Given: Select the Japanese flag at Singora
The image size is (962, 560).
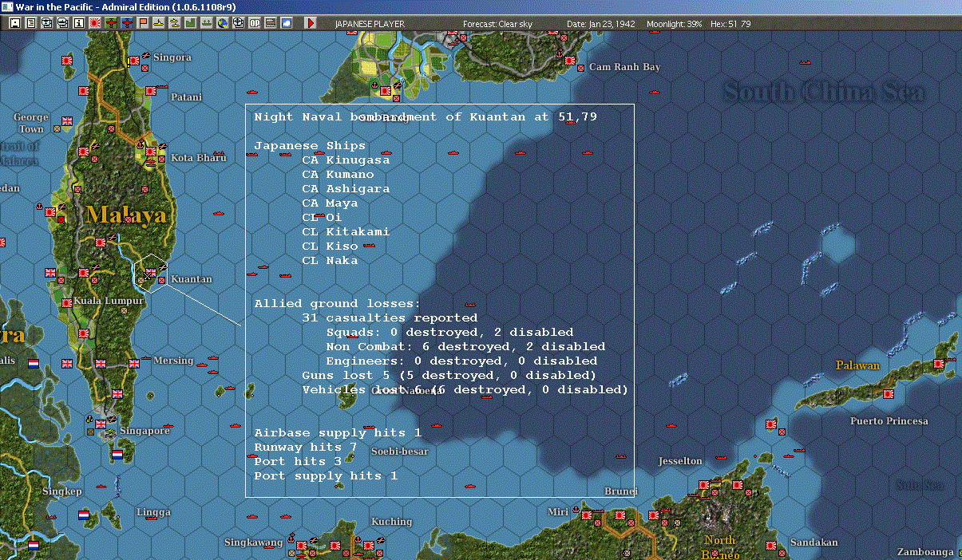Looking at the screenshot, I should (133, 61).
